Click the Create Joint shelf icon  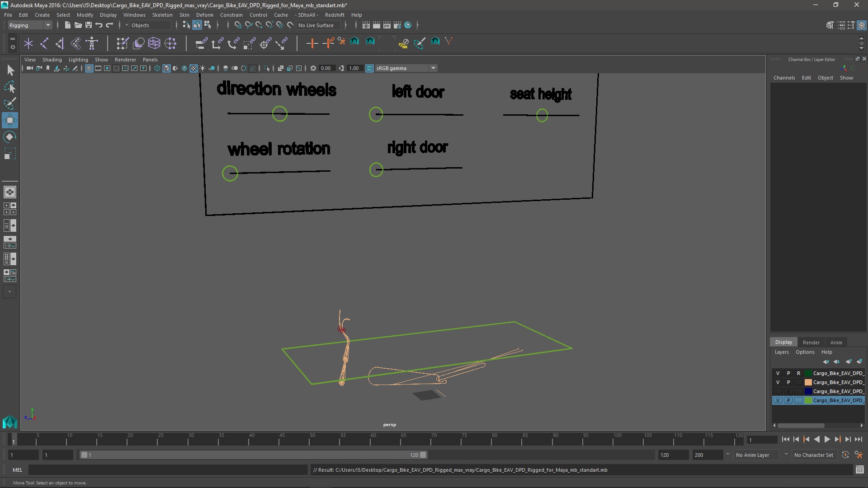44,43
